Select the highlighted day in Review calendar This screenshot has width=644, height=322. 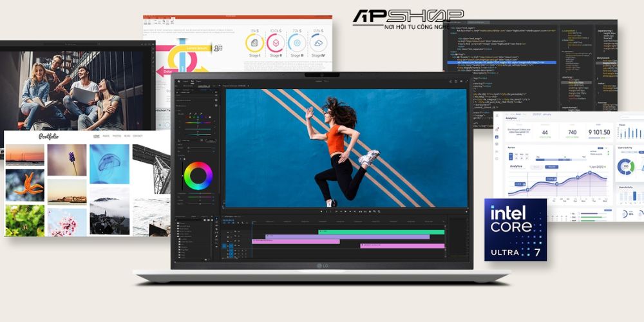coord(511,156)
